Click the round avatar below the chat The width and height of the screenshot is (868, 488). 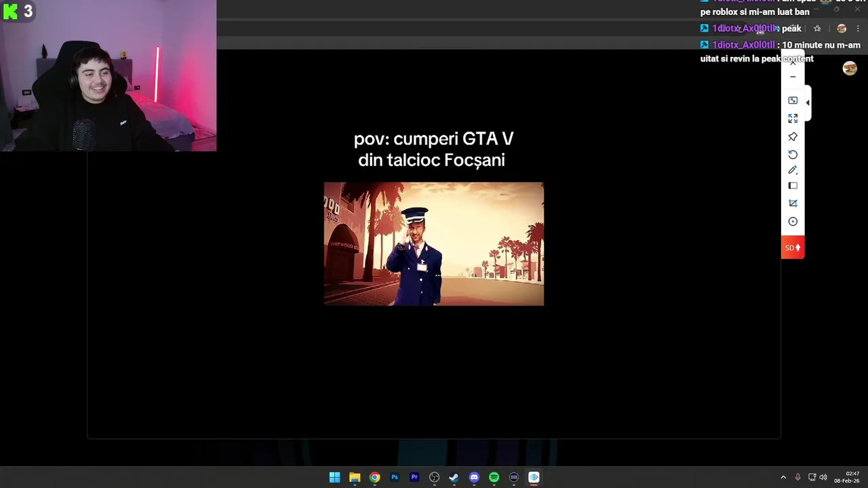(850, 68)
